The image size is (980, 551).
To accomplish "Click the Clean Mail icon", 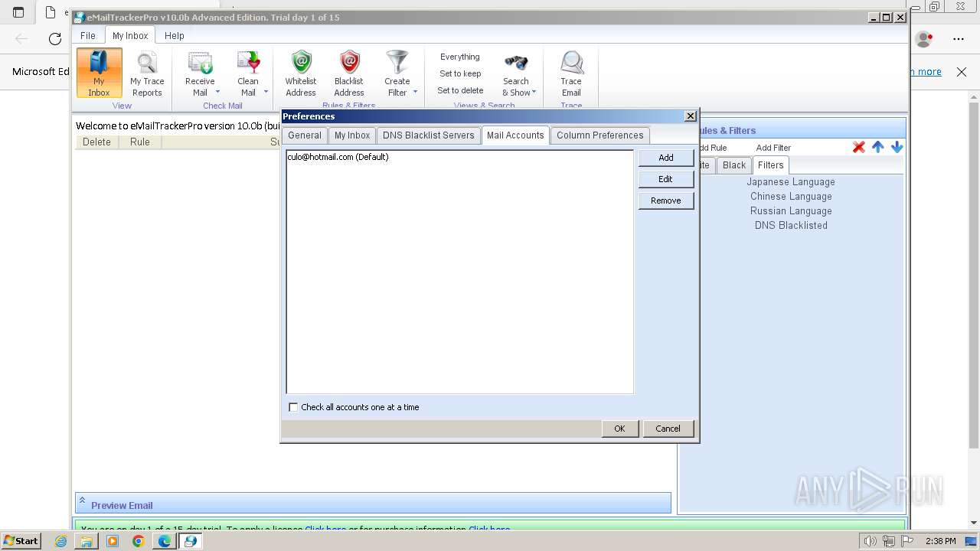I will pyautogui.click(x=248, y=63).
